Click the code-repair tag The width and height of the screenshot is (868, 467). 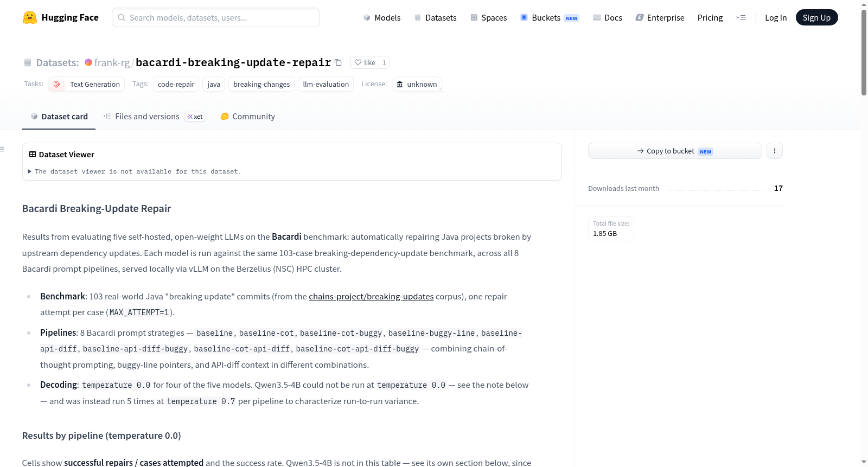[x=176, y=84]
